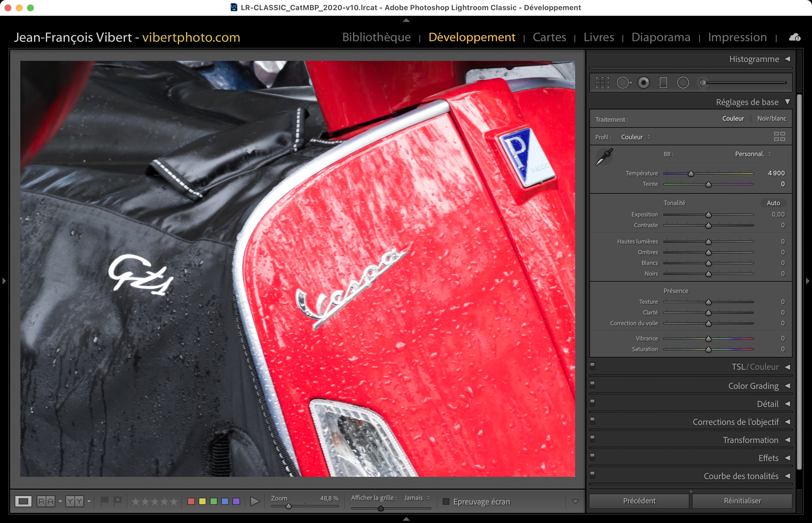Toggle the TSL/Couleur panel switch
This screenshot has height=523, width=812.
click(x=593, y=366)
